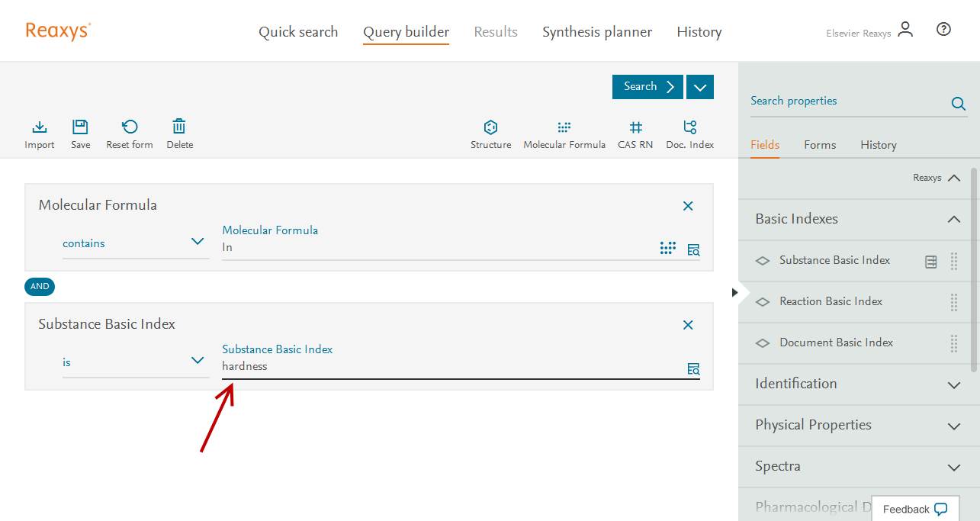980x521 pixels.
Task: Remove the Molecular Formula query row
Action: [688, 206]
